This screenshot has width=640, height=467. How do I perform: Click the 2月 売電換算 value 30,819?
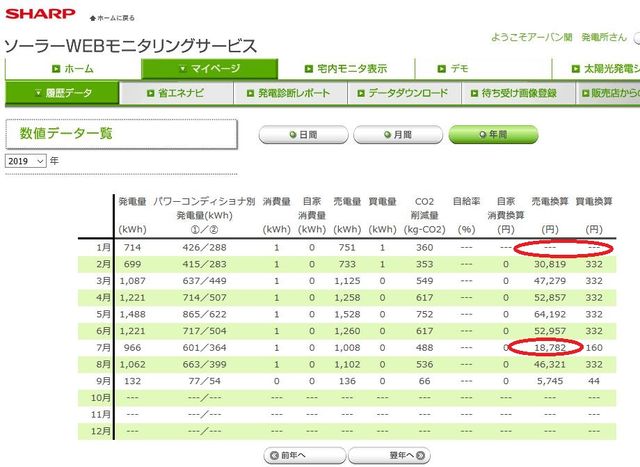pos(550,265)
